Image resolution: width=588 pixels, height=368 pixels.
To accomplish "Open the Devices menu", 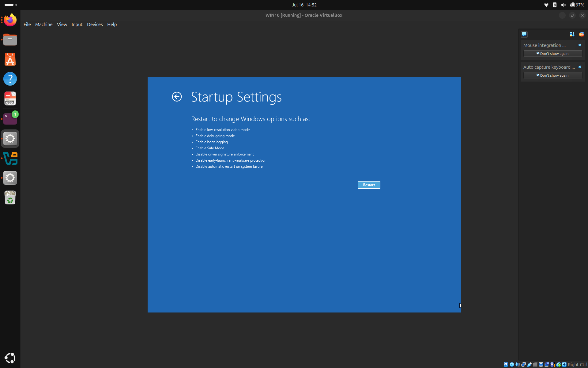I will coord(95,25).
